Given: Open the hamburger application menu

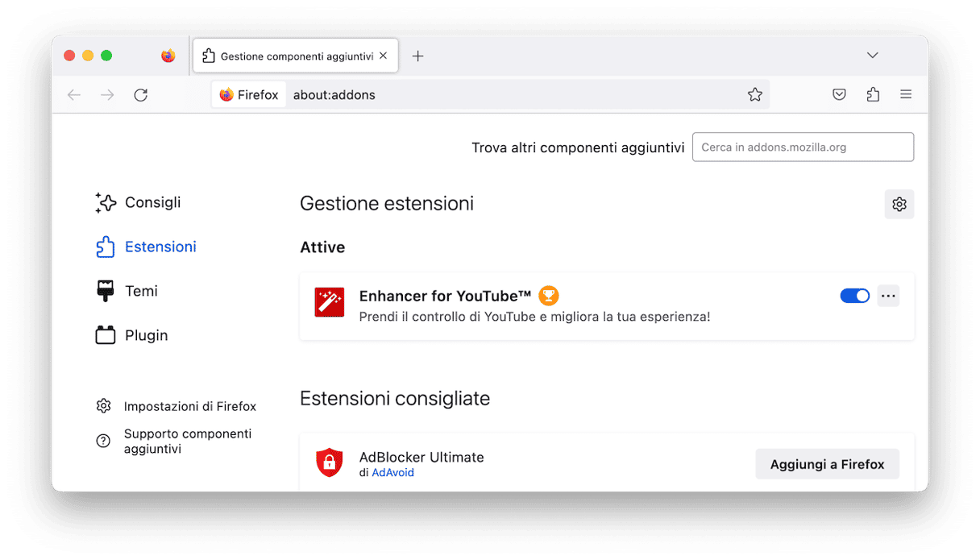Looking at the screenshot, I should tap(906, 95).
